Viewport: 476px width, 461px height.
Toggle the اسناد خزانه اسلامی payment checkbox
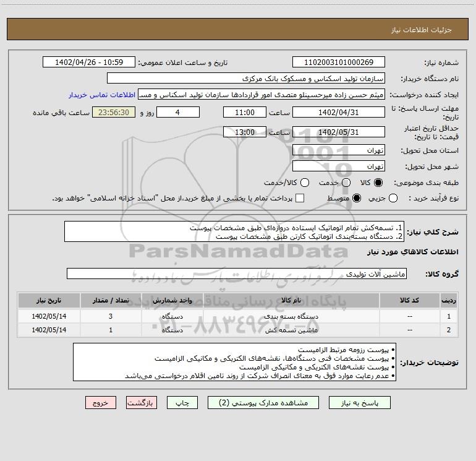pyautogui.click(x=300, y=198)
